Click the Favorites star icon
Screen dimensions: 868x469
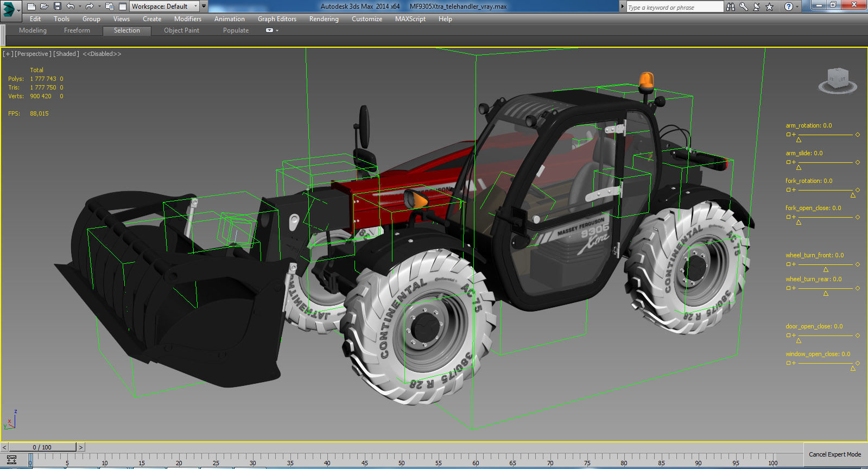click(x=769, y=7)
